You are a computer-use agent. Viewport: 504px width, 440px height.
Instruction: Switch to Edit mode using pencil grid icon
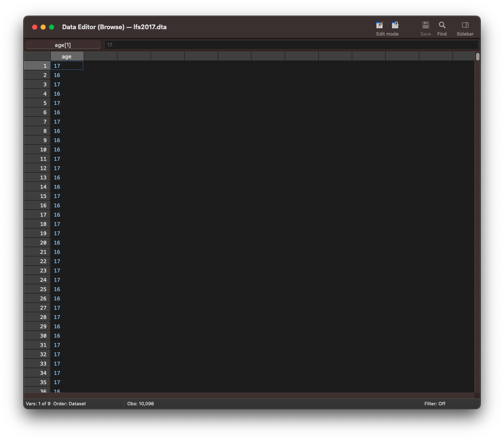pyautogui.click(x=379, y=25)
